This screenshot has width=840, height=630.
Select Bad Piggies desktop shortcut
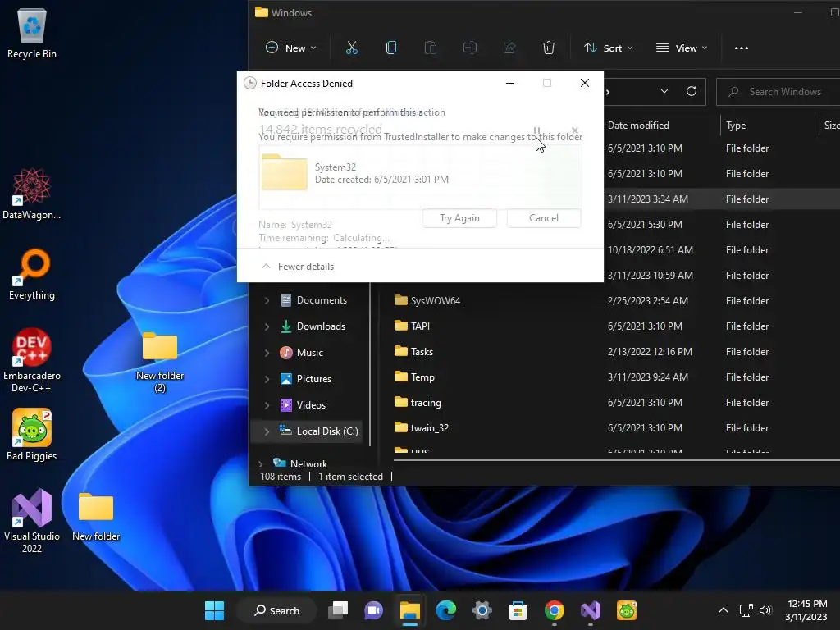pos(32,435)
